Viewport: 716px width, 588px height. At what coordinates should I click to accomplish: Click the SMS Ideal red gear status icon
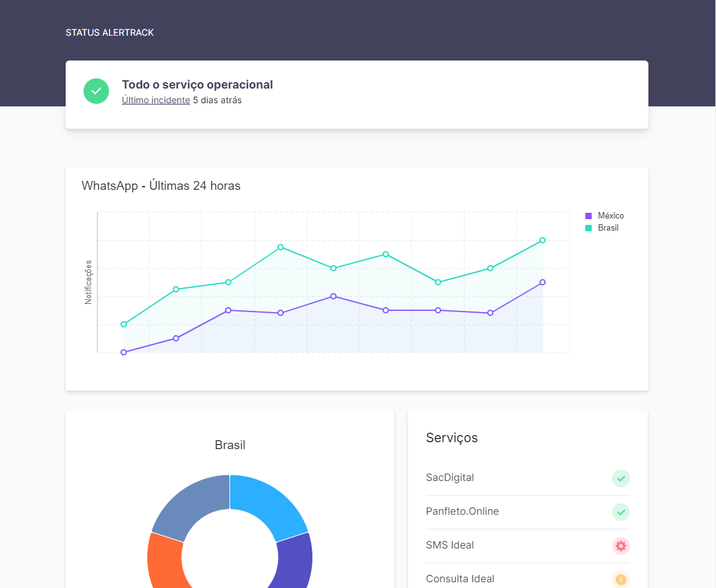620,545
